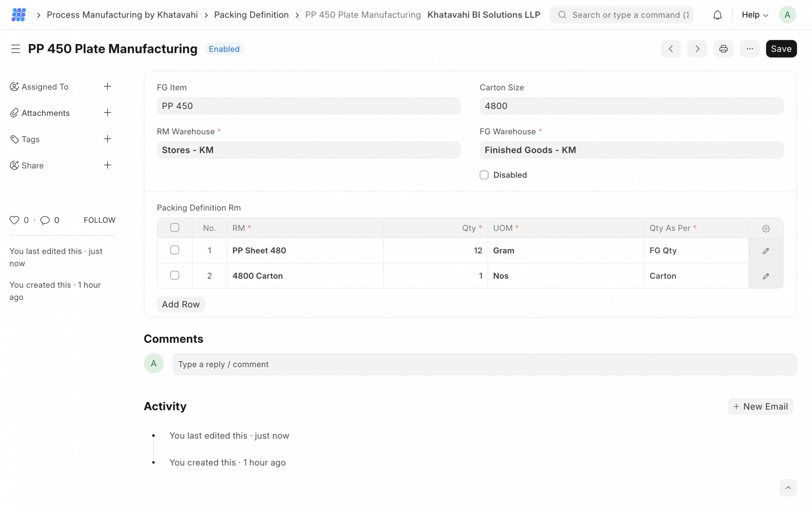Click Add Row button

pos(181,304)
